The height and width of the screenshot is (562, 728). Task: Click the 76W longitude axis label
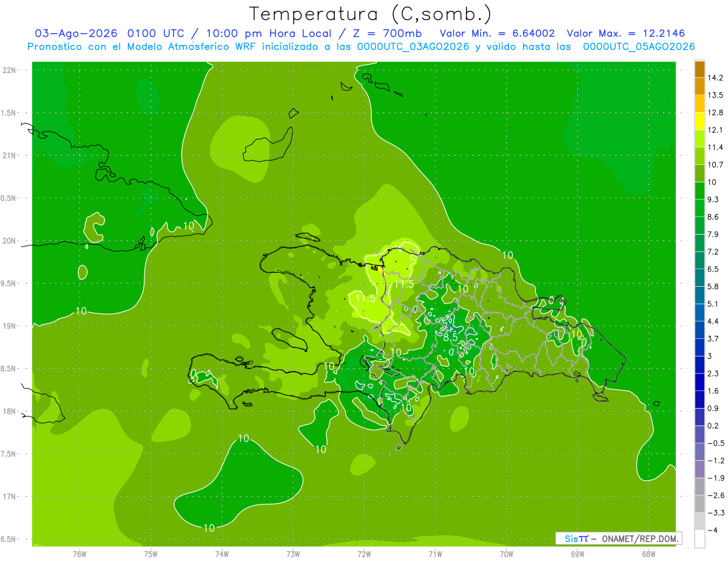[79, 554]
